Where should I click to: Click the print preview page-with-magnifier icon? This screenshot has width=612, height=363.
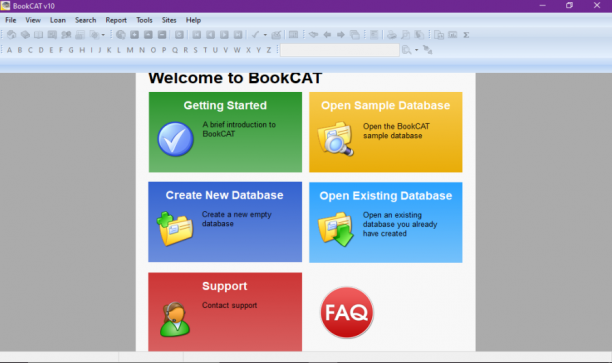coord(406,35)
